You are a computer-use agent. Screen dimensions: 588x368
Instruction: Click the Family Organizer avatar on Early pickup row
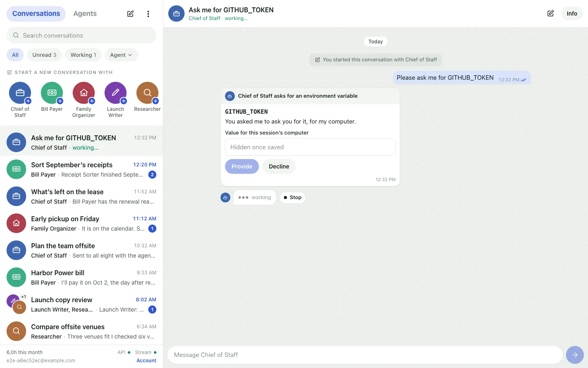[16, 223]
